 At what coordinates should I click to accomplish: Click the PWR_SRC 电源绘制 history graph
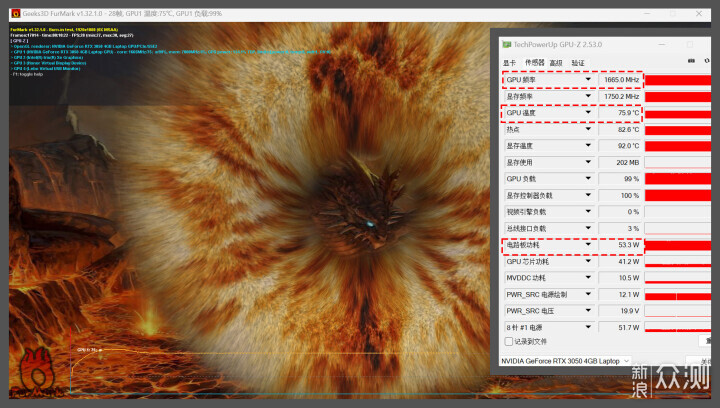678,295
